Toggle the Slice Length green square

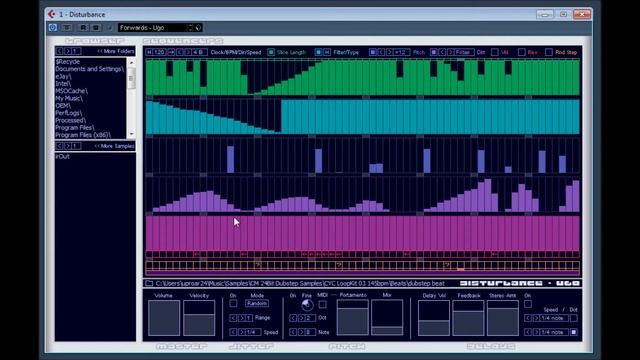tap(271, 52)
